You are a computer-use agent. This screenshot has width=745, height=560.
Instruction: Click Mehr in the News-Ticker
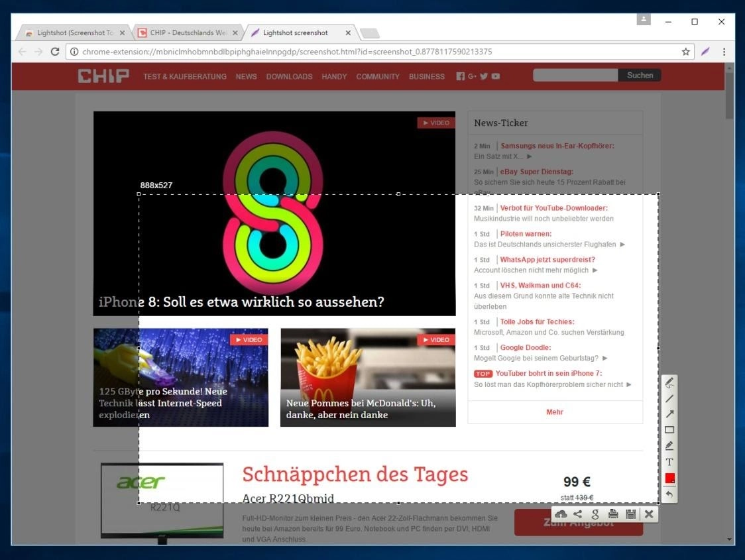[555, 412]
